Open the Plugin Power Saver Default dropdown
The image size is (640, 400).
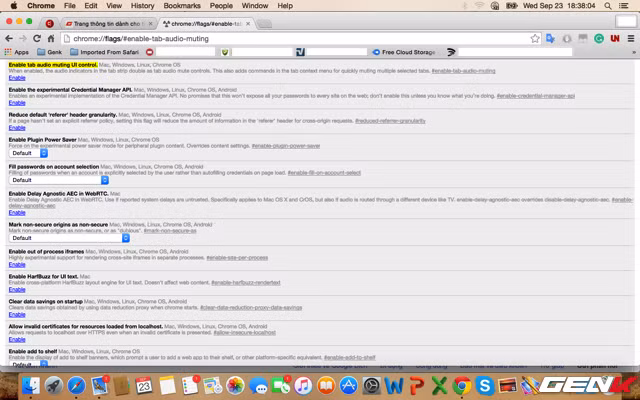[x=26, y=153]
